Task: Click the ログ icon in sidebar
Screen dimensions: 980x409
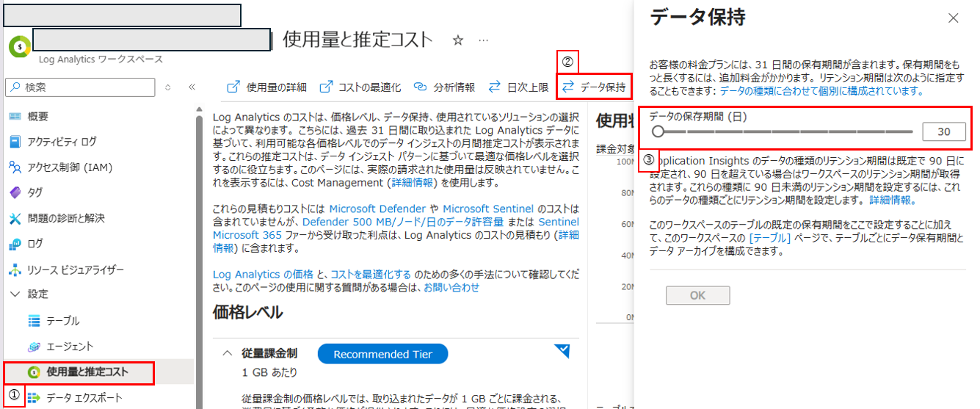Action: pyautogui.click(x=15, y=244)
